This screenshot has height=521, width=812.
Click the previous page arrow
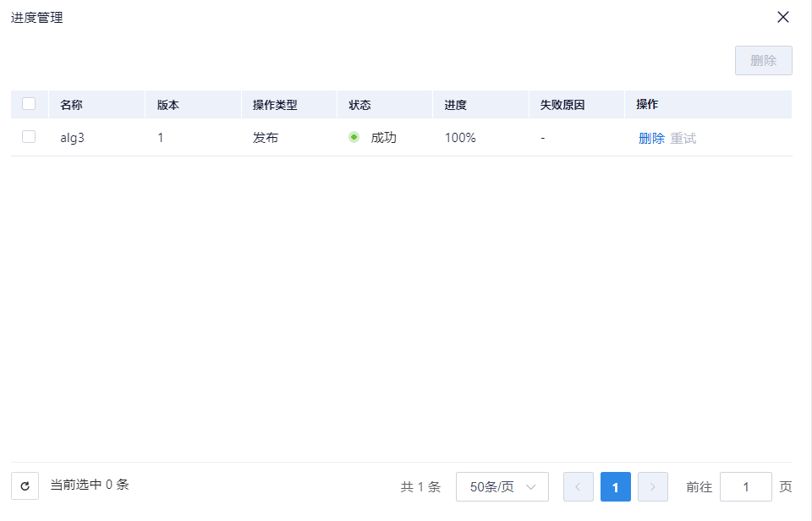(579, 486)
